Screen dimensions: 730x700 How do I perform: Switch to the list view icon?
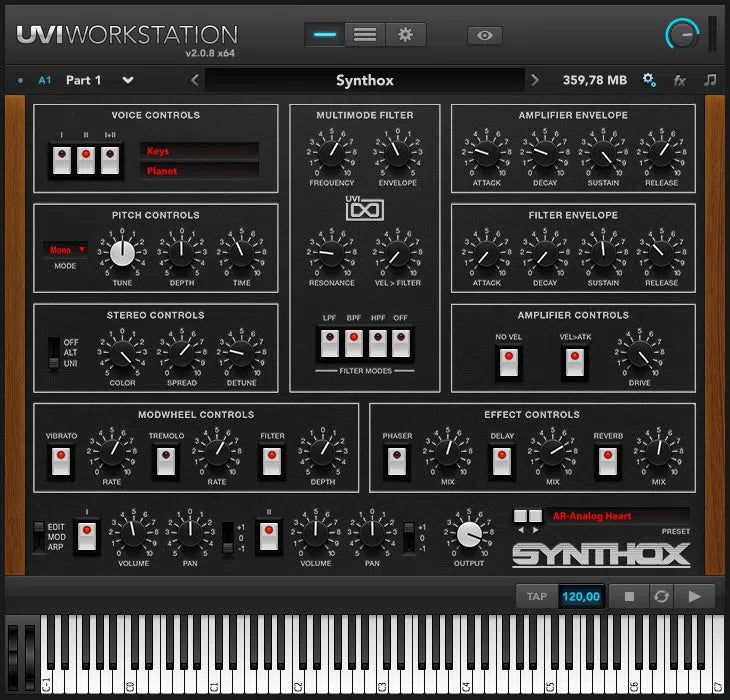click(365, 34)
